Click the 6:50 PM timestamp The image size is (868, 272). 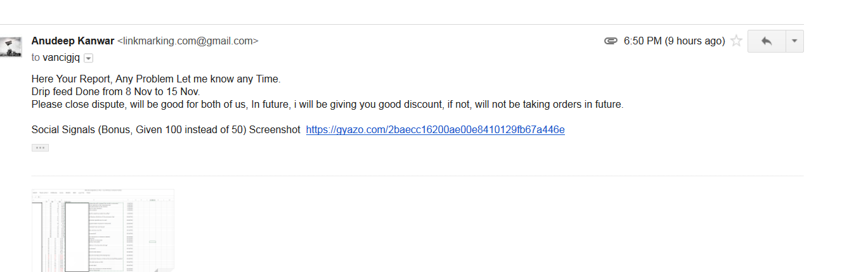[674, 41]
